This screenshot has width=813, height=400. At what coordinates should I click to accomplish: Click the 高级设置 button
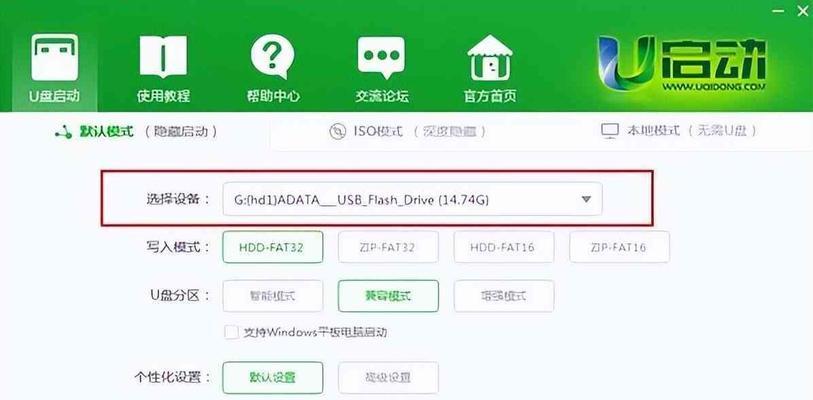388,378
